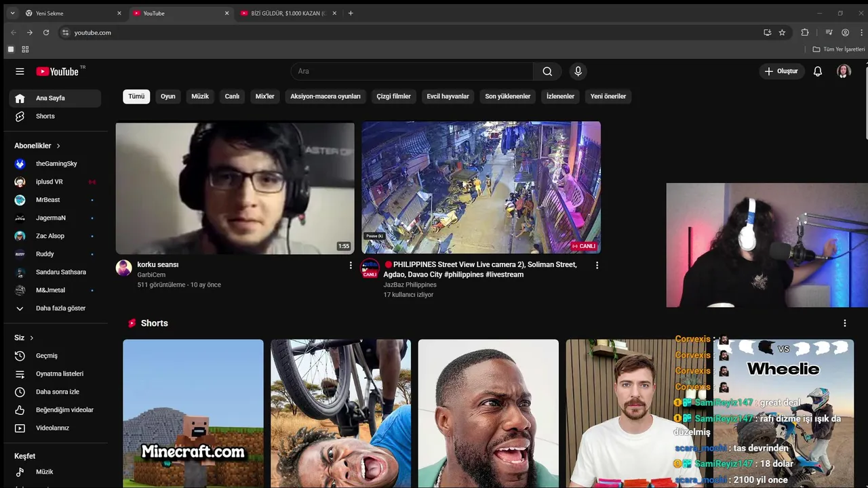Focus the Ara search field

(412, 71)
